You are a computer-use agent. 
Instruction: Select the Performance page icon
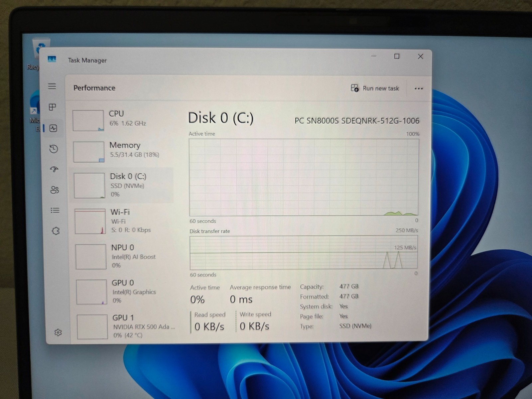pos(53,128)
